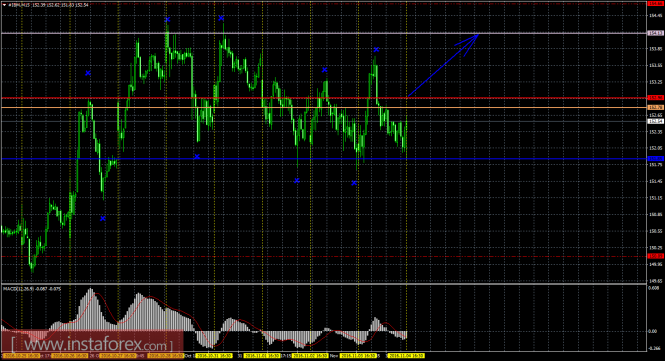Click the blue cross marker near the 151.45 level
665x361 pixels.
point(297,181)
